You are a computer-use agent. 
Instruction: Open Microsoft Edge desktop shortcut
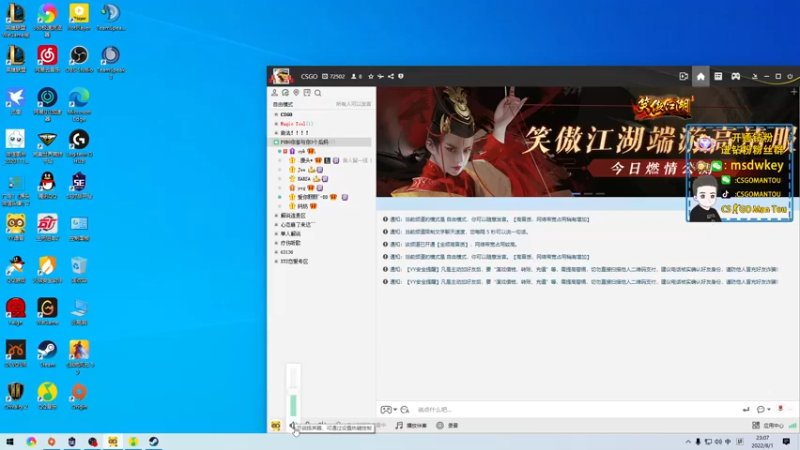point(79,105)
